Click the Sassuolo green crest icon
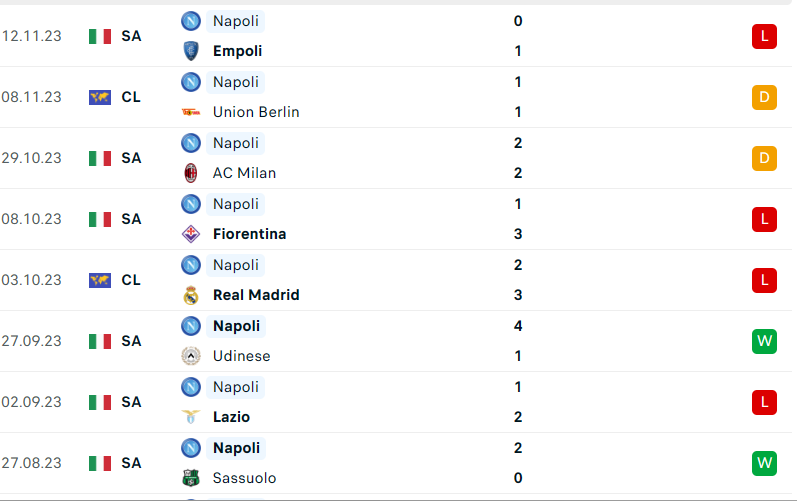The height and width of the screenshot is (501, 797). point(191,478)
